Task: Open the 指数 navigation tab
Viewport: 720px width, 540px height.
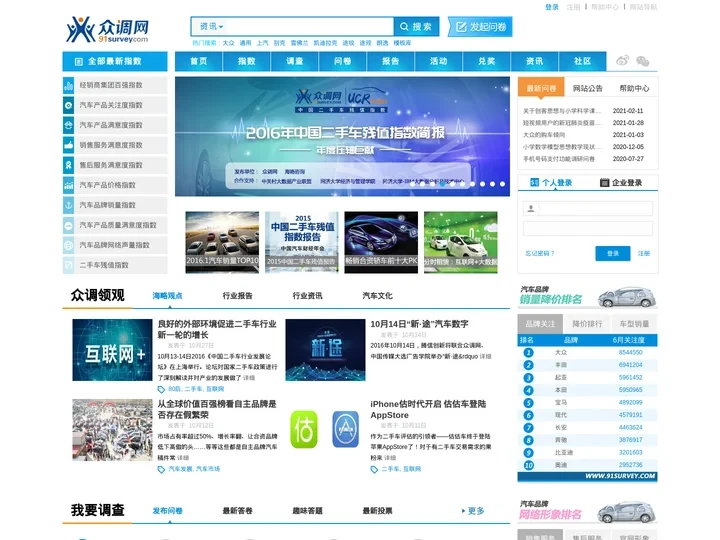Action: [247, 62]
